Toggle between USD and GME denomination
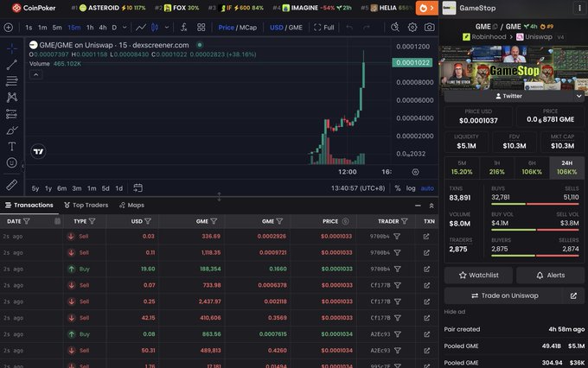 coord(286,28)
